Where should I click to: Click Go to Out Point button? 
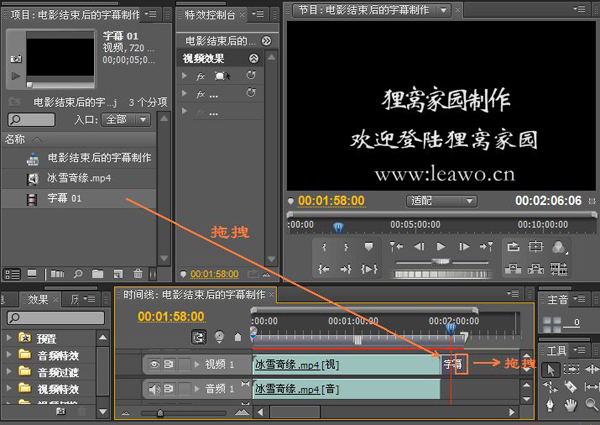[346, 269]
